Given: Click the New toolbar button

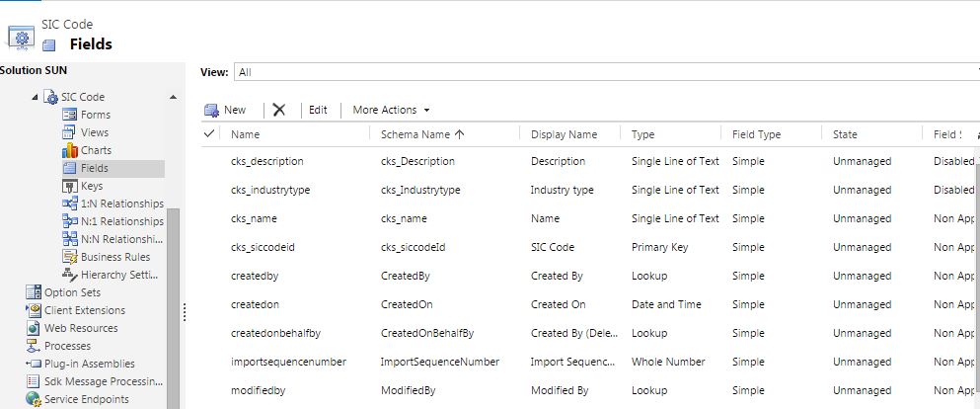Looking at the screenshot, I should (226, 110).
